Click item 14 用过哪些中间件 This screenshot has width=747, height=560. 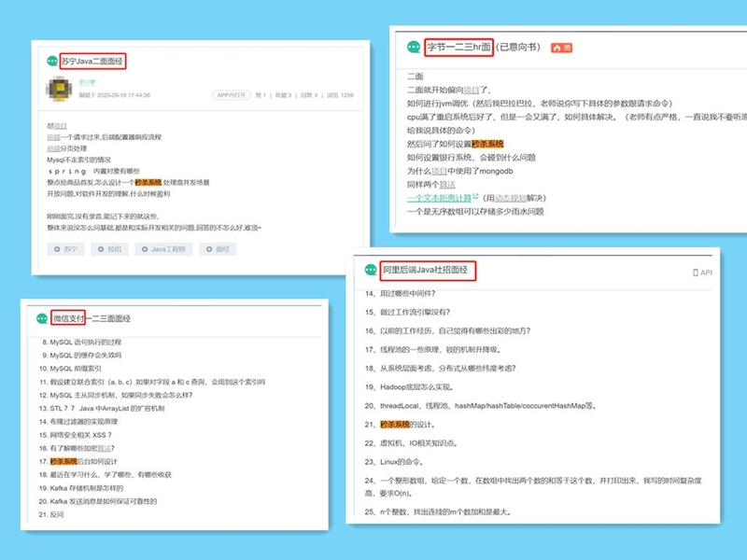click(x=401, y=293)
